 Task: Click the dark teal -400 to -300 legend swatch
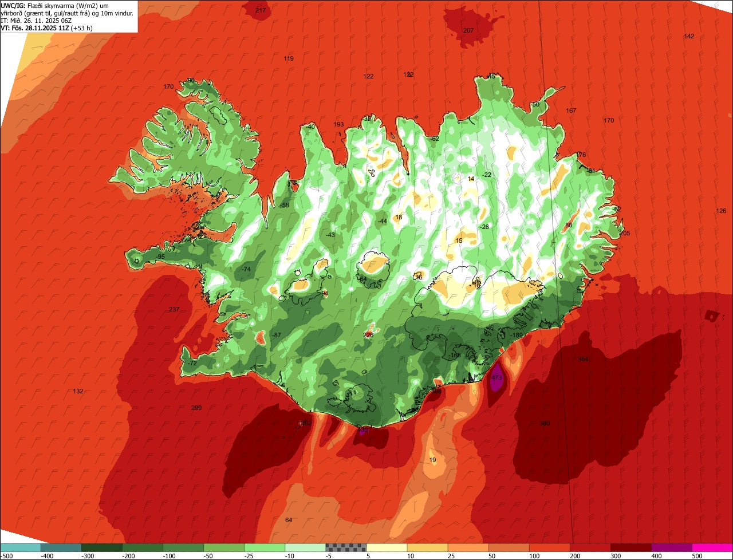(61, 547)
